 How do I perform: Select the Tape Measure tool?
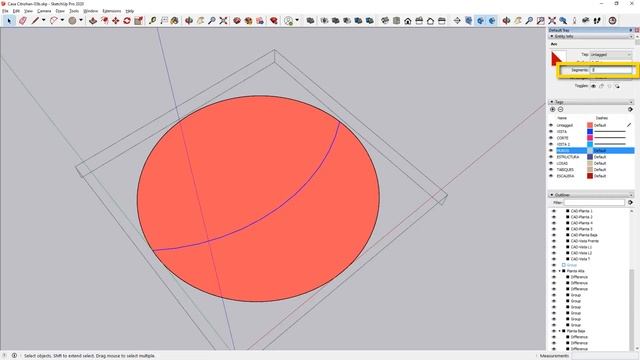click(152, 20)
